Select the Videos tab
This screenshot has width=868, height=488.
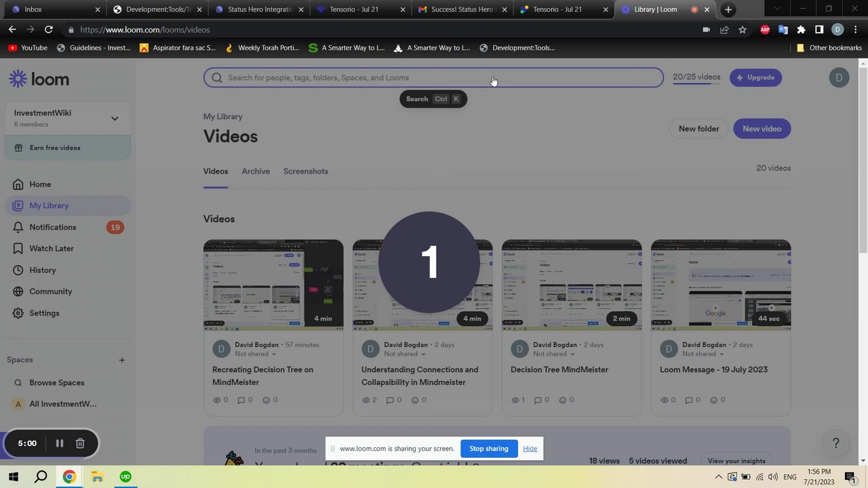pyautogui.click(x=216, y=171)
